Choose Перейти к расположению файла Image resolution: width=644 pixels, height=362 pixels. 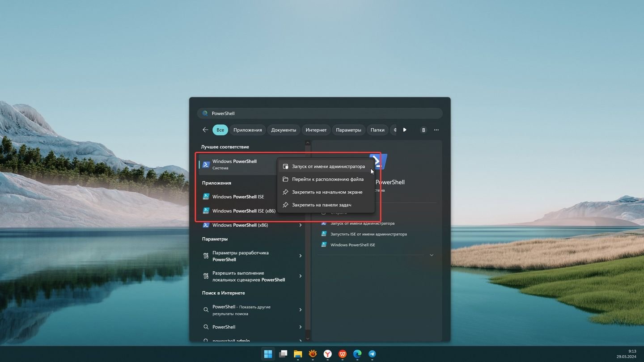[326, 179]
